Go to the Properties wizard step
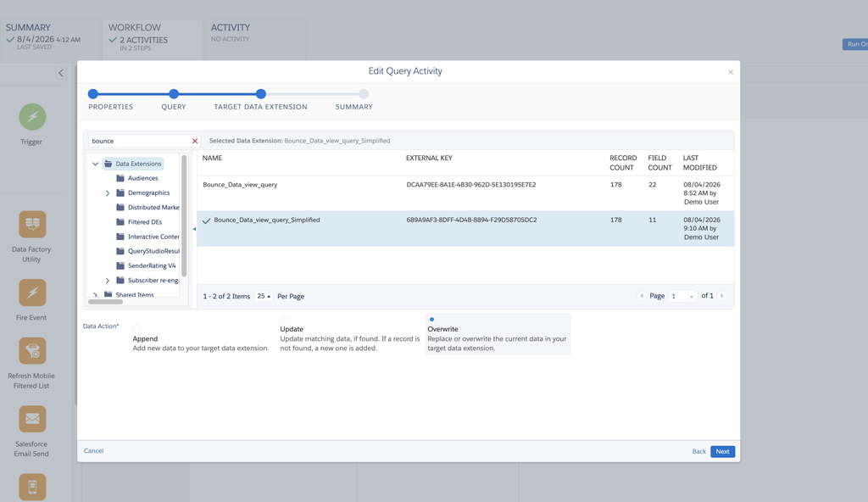Viewport: 868px width, 502px height. (x=93, y=94)
